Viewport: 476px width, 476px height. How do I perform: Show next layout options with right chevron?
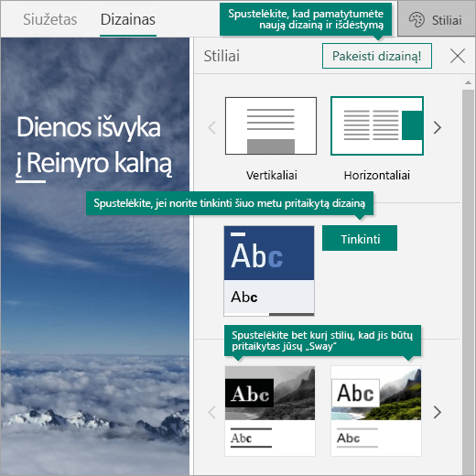pos(438,127)
